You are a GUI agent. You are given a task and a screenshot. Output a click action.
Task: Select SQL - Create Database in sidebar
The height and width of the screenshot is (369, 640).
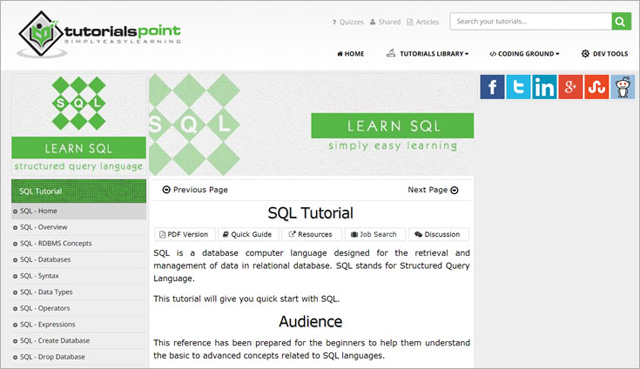79,341
